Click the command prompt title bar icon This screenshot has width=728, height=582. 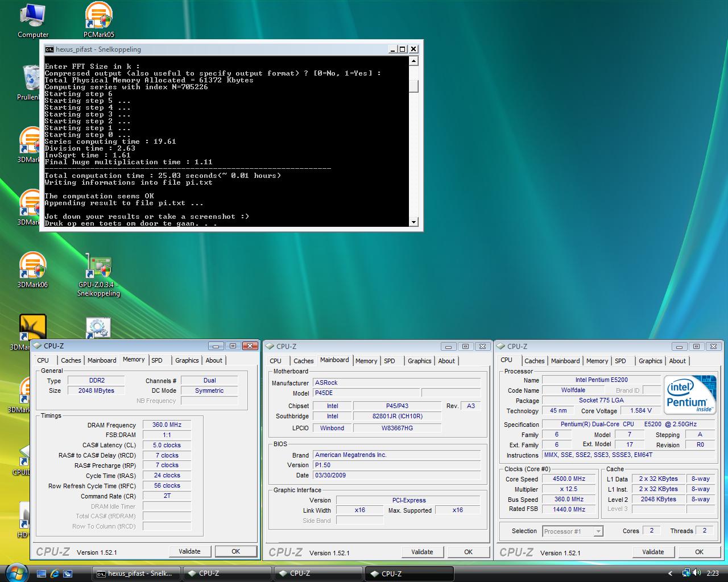[49, 49]
